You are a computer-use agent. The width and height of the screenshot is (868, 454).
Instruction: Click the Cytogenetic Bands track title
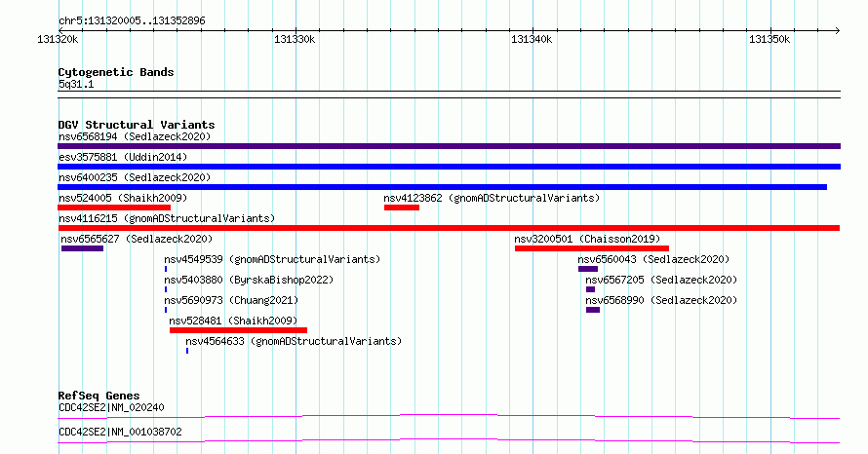116,72
